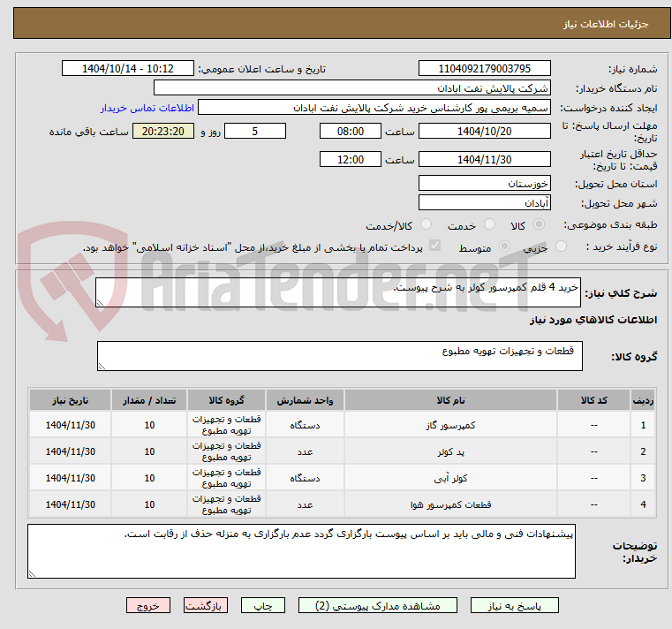Click the تعداد / مقدار column header
This screenshot has height=629, width=672.
[x=149, y=400]
